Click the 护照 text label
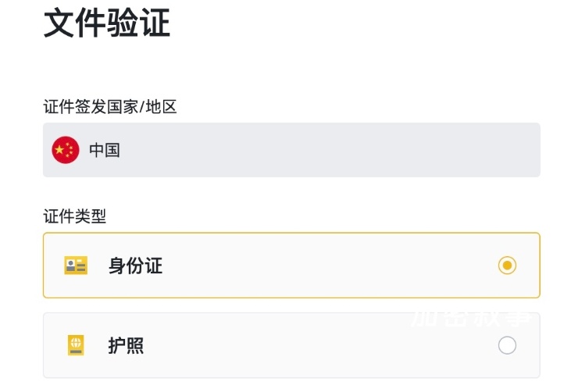This screenshot has width=571, height=392. coord(126,345)
